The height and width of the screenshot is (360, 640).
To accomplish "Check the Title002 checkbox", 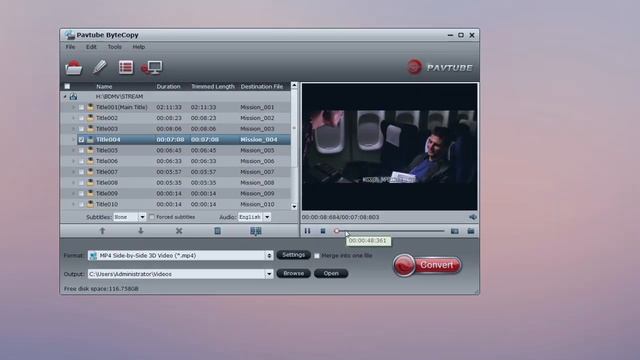I will (81, 118).
